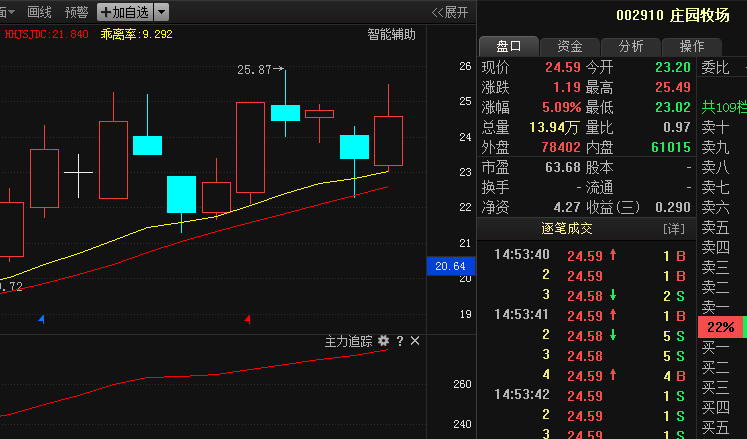Toggle 智能辅助 smart assist
The width and height of the screenshot is (747, 439).
pyautogui.click(x=391, y=34)
